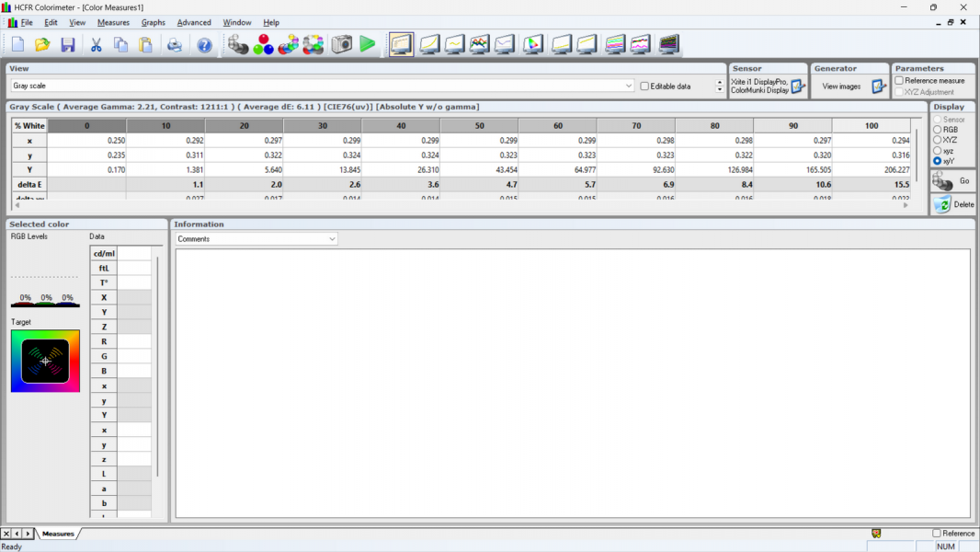Screen dimensions: 980x552
Task: Click the camera measure icon in toolbar
Action: click(342, 44)
